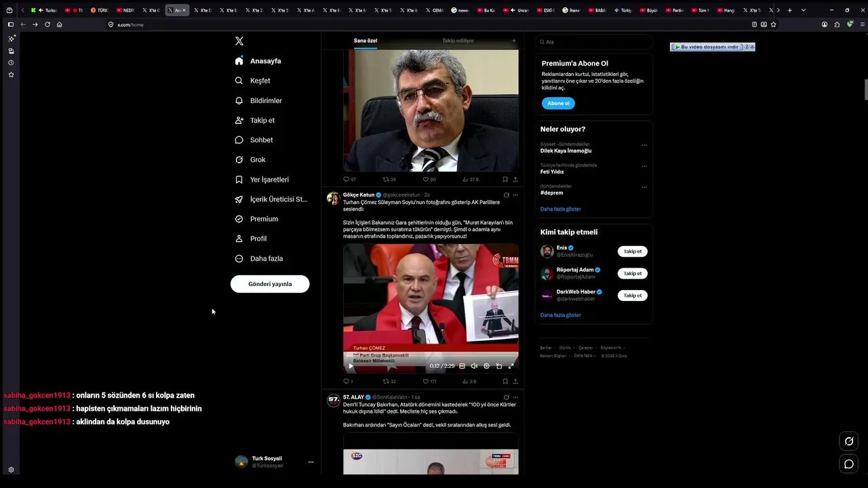Go to Keşfet (Explore) in sidebar
The width and height of the screenshot is (868, 488).
click(x=252, y=81)
